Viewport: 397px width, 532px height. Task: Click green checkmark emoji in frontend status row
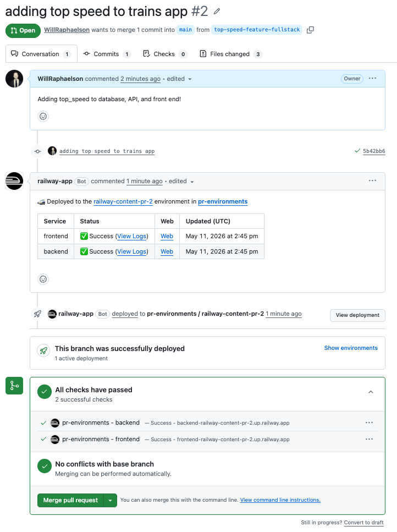pyautogui.click(x=84, y=236)
